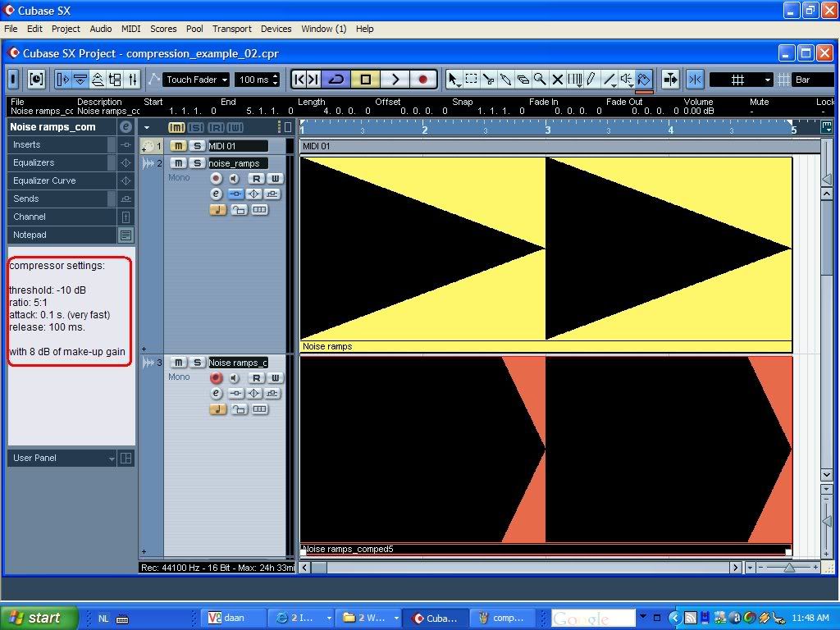Expand the Equalizers inspector section
The height and width of the screenshot is (630, 840).
pos(62,163)
